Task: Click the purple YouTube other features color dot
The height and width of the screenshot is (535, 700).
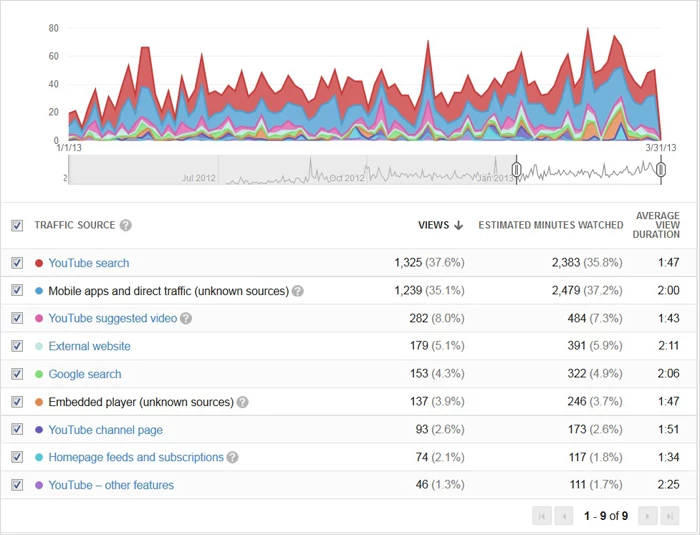Action: coord(39,485)
